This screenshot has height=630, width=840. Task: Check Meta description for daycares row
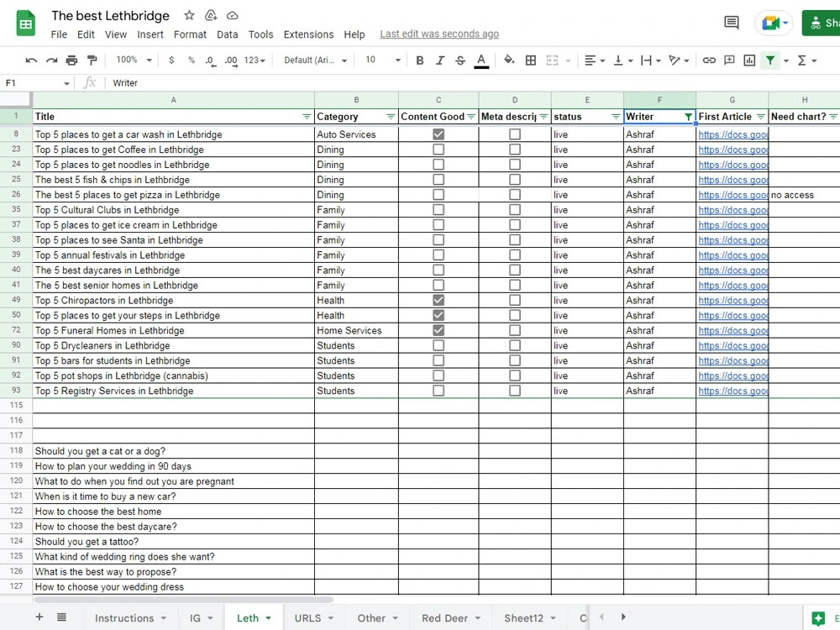(515, 270)
